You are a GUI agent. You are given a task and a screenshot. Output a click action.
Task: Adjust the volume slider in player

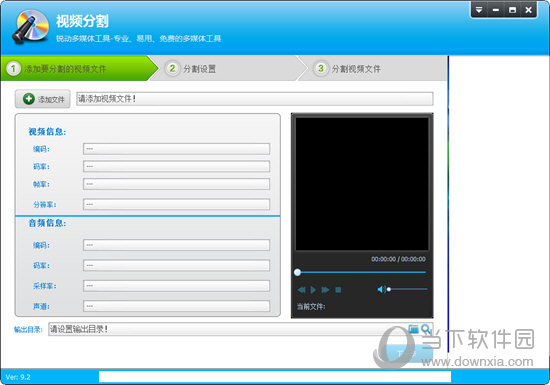click(x=407, y=289)
